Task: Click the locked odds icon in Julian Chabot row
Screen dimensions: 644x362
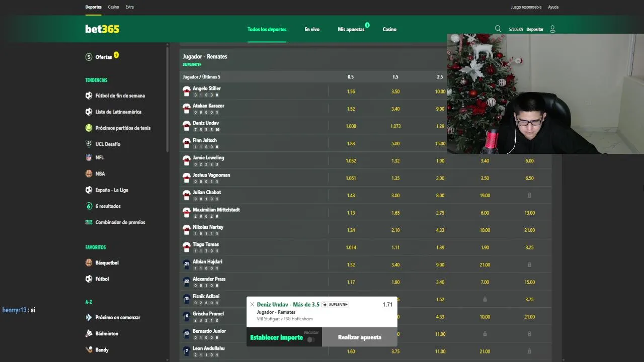Action: pyautogui.click(x=529, y=196)
